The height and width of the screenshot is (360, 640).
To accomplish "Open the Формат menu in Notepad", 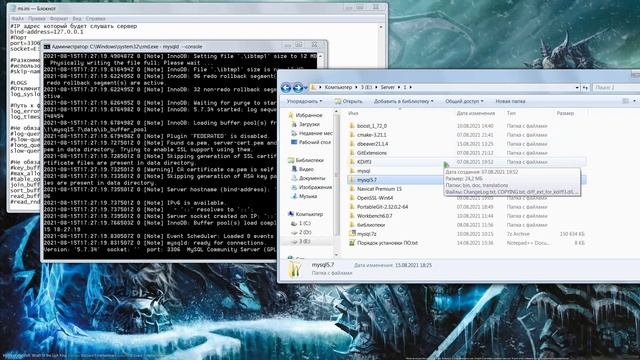I will click(x=59, y=18).
